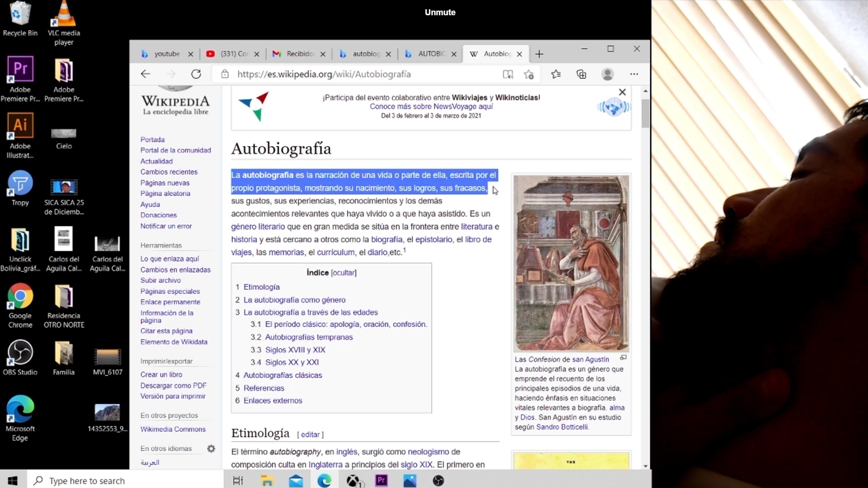Screen dimensions: 868x488
Task: Click the user profile icon
Action: [608, 74]
